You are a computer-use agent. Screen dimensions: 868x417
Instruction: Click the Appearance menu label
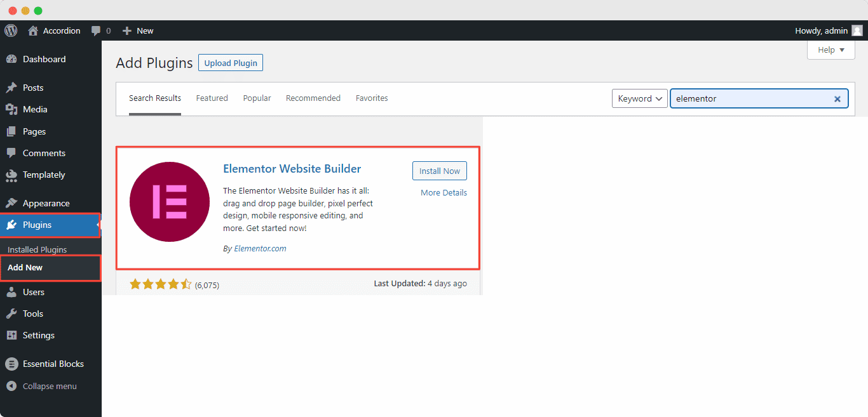[46, 203]
